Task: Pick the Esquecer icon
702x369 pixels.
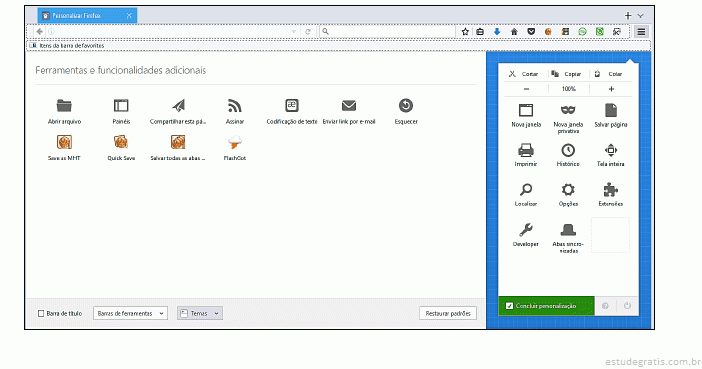Action: (406, 106)
